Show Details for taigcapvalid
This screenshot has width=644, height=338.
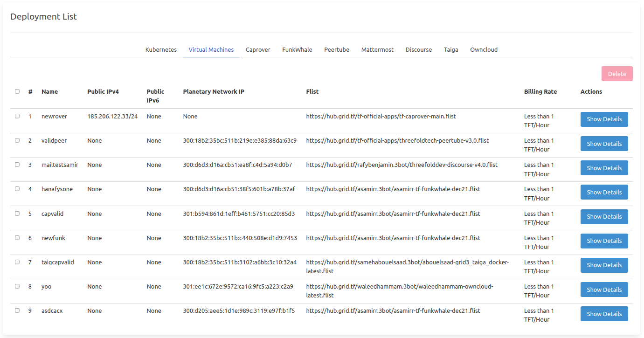tap(604, 265)
